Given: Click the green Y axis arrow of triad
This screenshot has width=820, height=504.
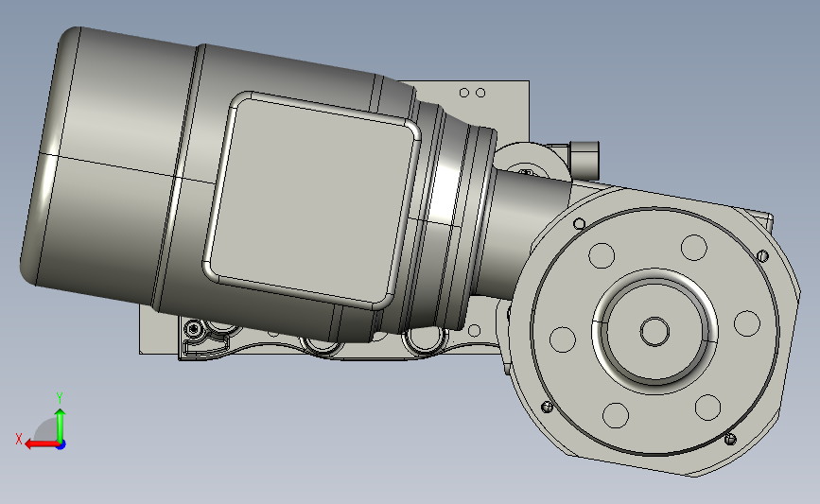Looking at the screenshot, I should tap(61, 426).
